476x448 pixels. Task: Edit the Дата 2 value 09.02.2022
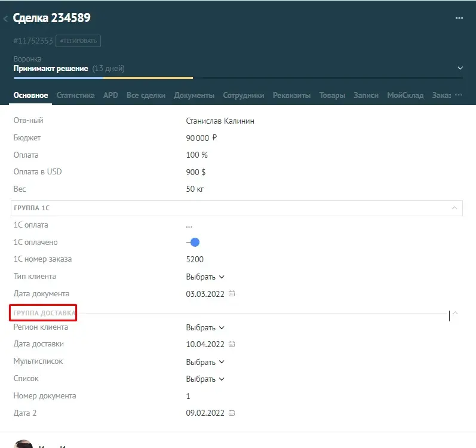click(x=205, y=413)
